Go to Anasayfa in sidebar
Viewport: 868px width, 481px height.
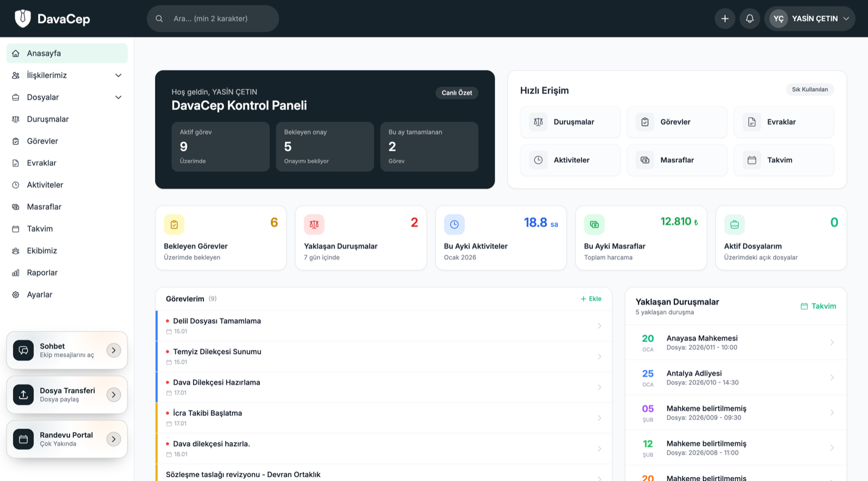[67, 54]
